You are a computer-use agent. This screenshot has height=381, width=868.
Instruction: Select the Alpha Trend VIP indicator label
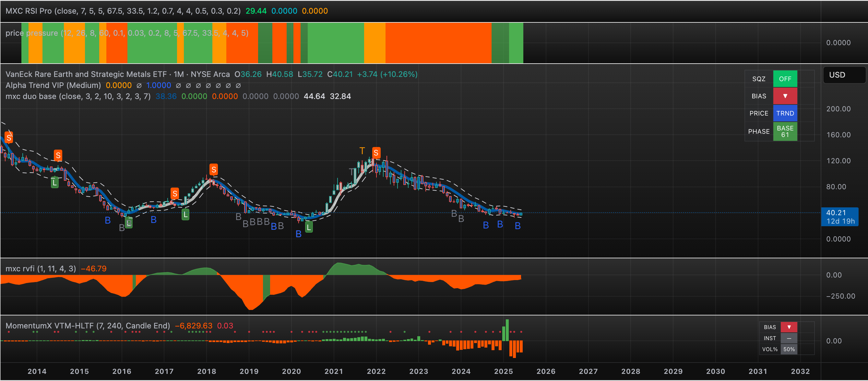[x=53, y=85]
